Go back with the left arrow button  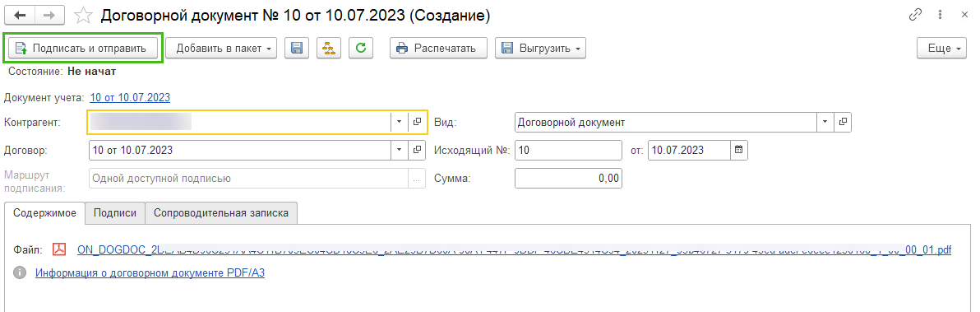pyautogui.click(x=20, y=16)
